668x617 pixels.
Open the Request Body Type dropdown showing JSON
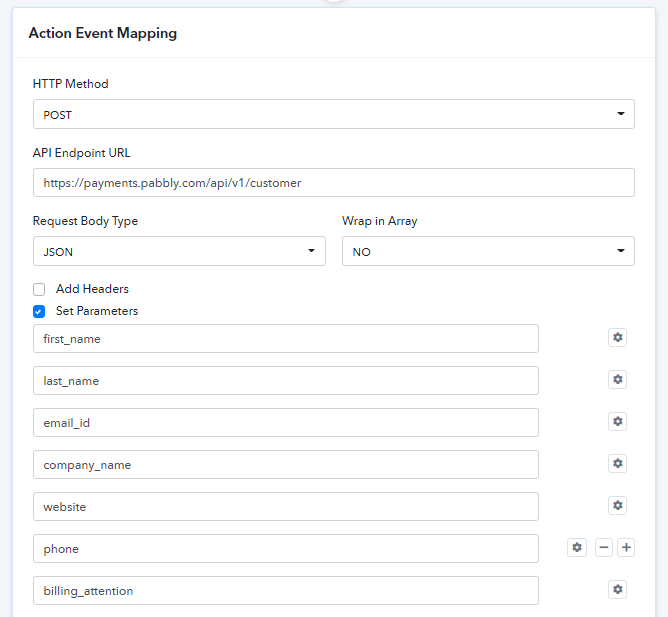pos(179,251)
